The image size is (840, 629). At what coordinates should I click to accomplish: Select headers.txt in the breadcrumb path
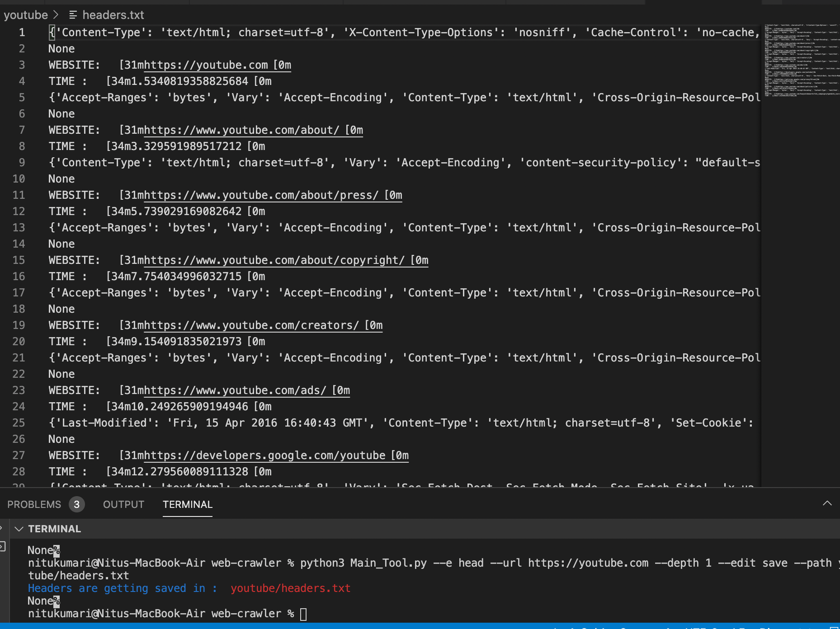[x=113, y=15]
